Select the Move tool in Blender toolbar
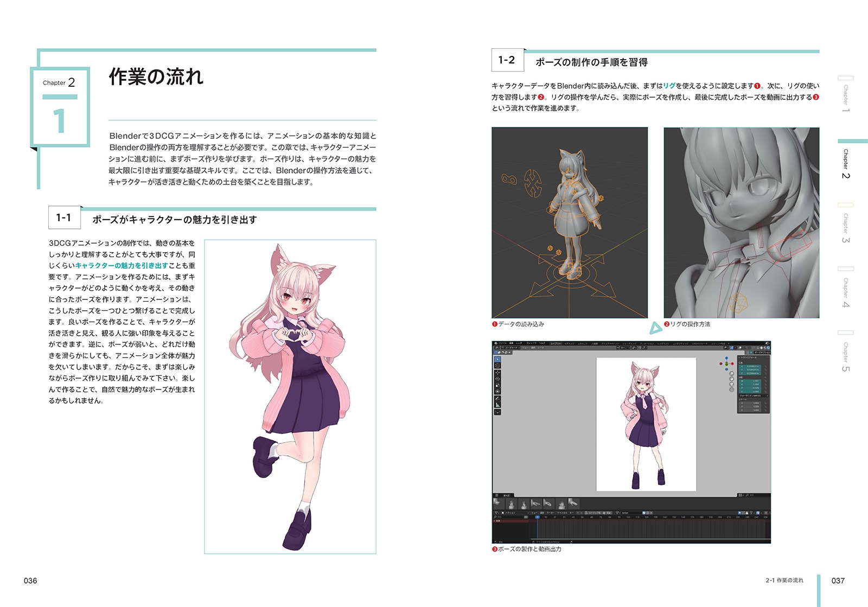 [497, 373]
